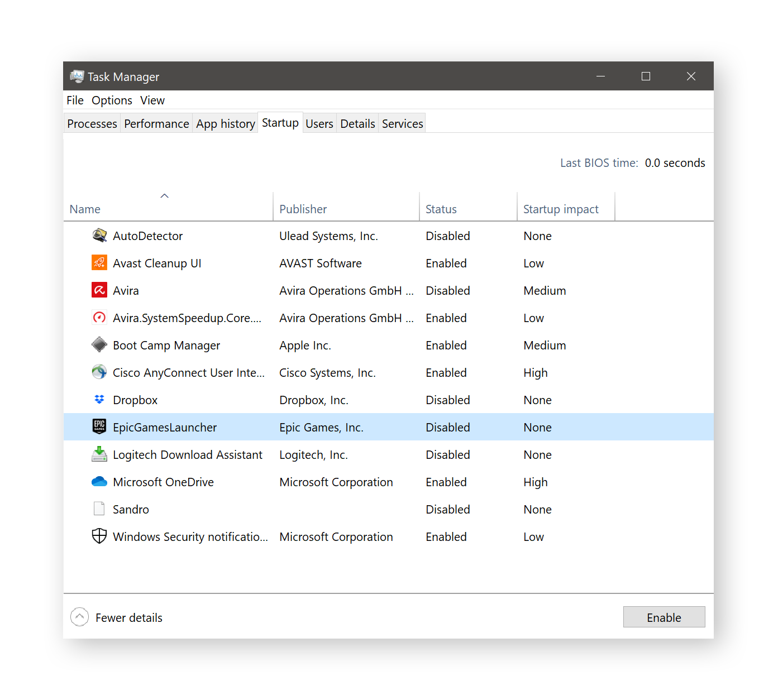Click the Dropbox icon in the list
Screen dimensions: 778x700
[x=99, y=399]
